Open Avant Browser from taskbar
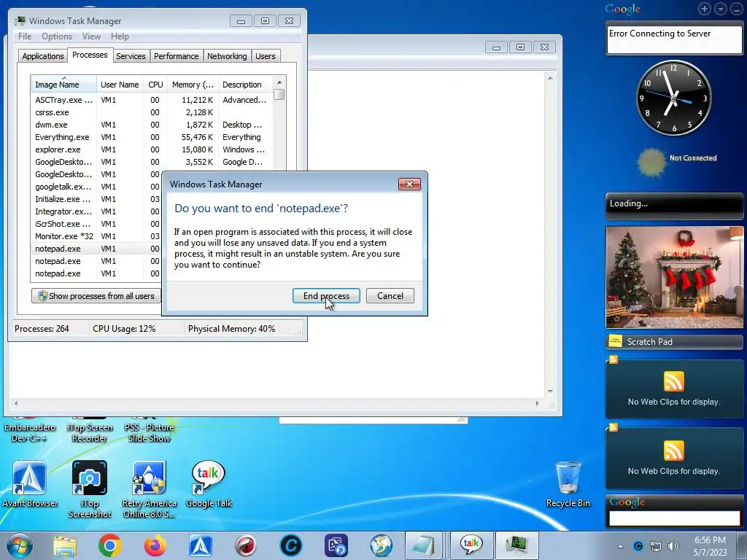 point(201,545)
